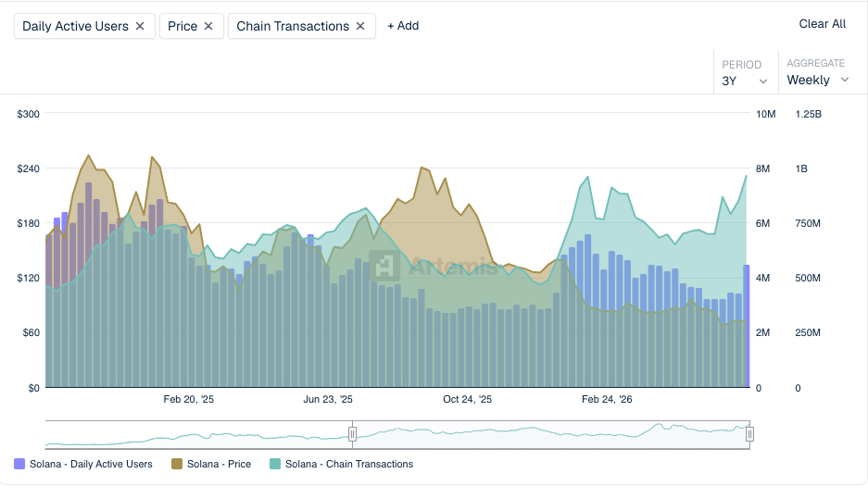Select the Daily Active Users chip label

pyautogui.click(x=75, y=26)
